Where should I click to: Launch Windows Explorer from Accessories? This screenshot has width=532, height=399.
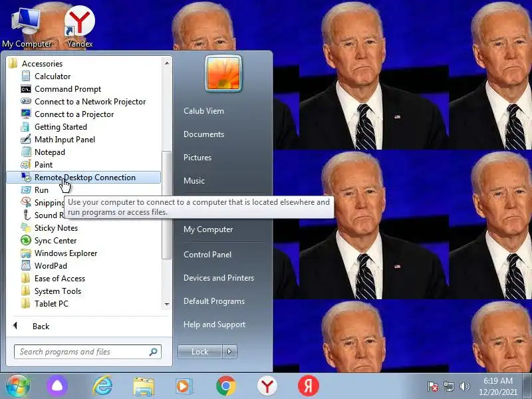coord(65,253)
